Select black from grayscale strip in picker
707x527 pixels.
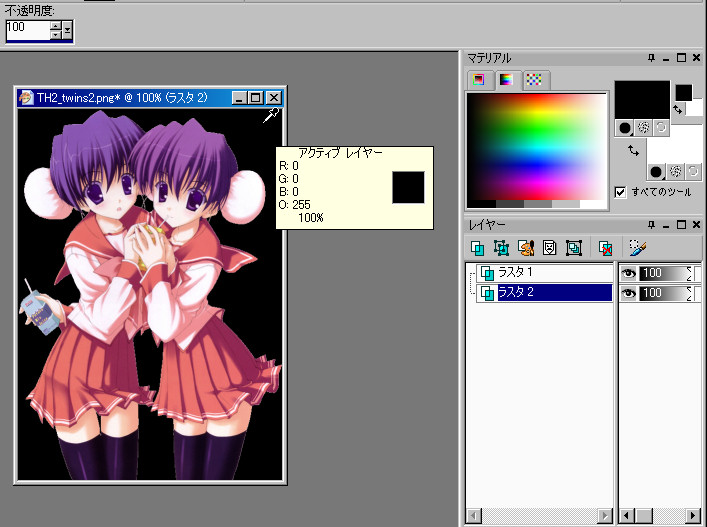pyautogui.click(x=482, y=204)
